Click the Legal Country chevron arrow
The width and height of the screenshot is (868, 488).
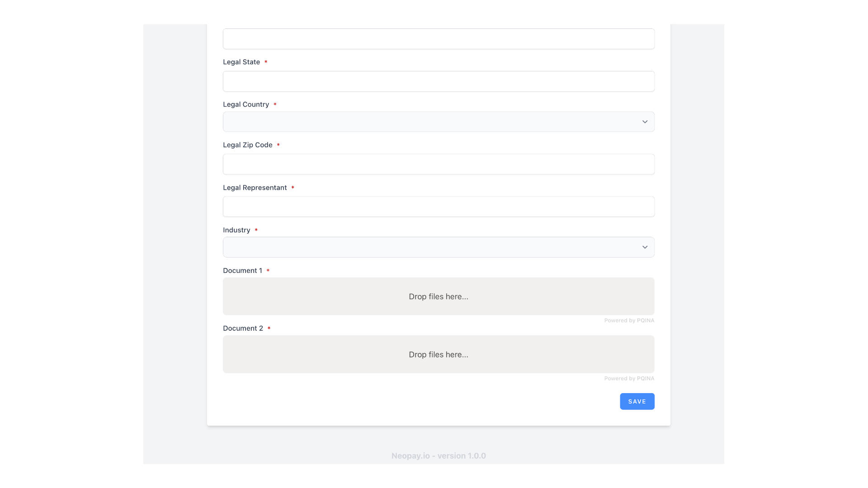click(645, 122)
